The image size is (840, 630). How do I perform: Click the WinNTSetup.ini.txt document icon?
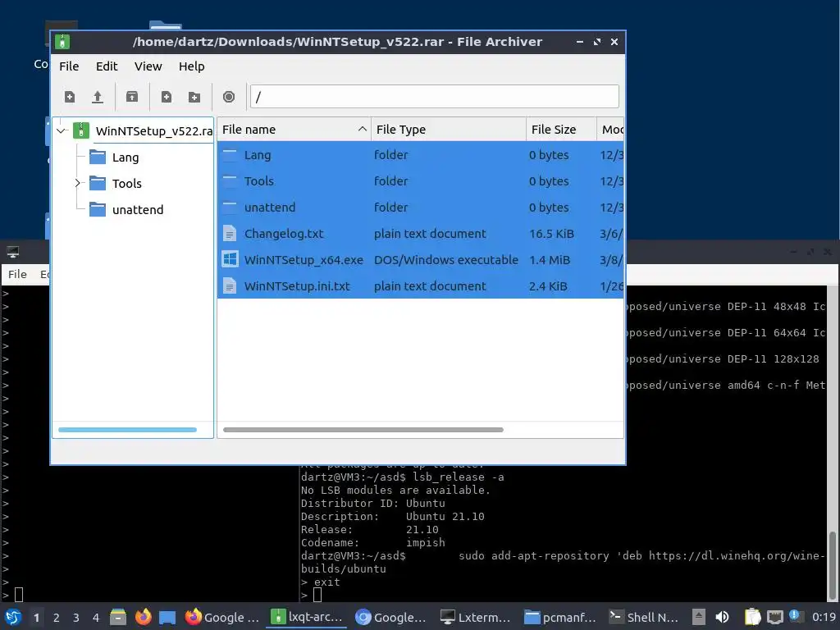(x=230, y=286)
